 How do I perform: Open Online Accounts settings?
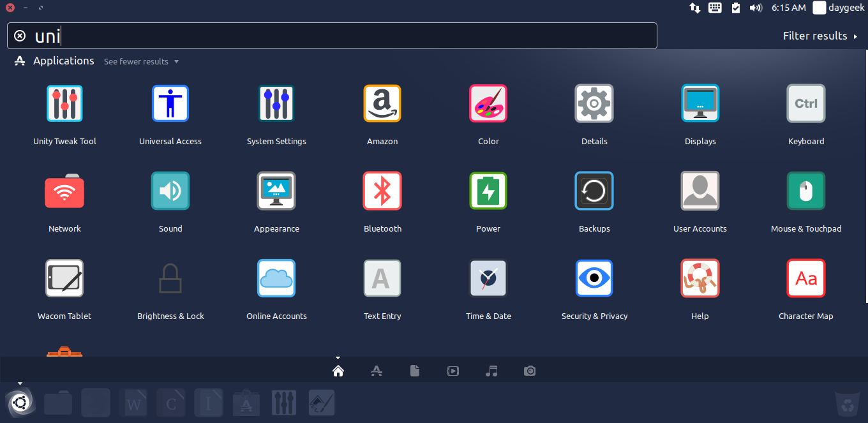pyautogui.click(x=276, y=278)
